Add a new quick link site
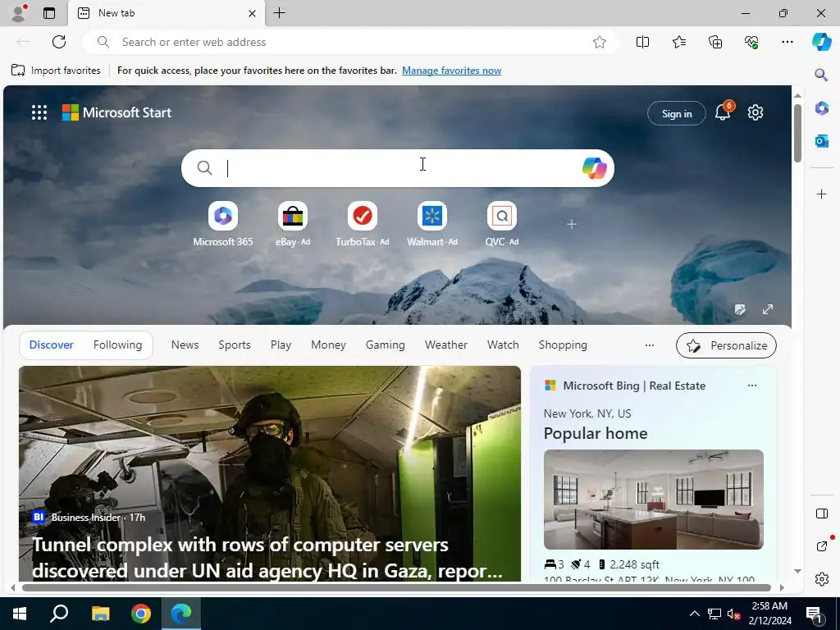Screen dimensions: 840x630 point(572,224)
